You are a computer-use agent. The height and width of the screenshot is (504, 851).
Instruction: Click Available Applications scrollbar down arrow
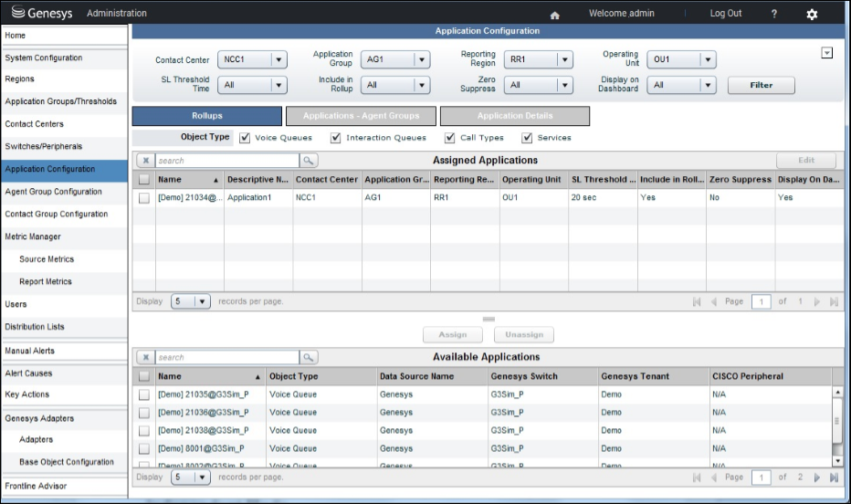837,461
